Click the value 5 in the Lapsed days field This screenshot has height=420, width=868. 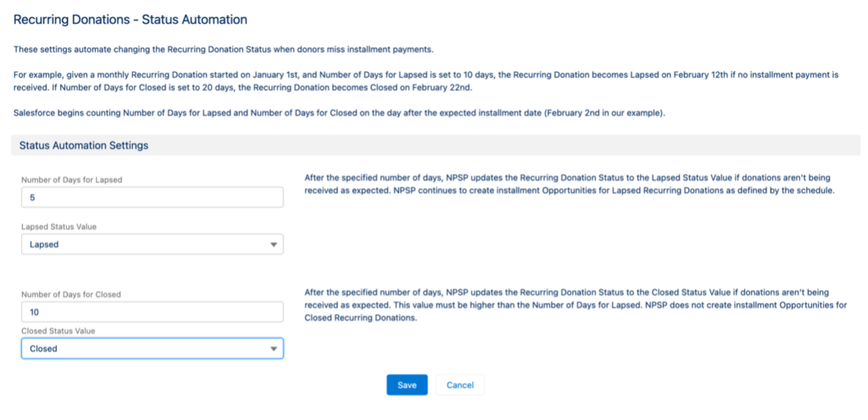(x=32, y=198)
